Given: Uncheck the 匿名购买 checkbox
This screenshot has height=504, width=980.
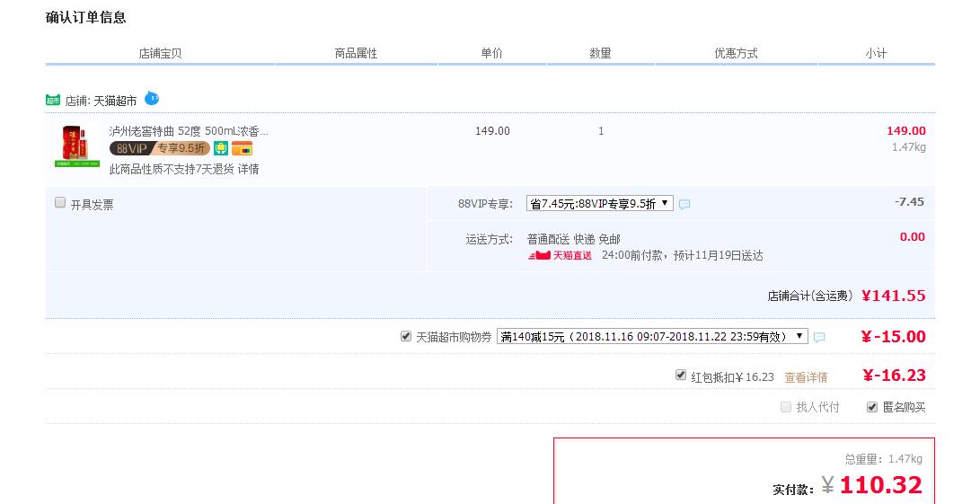Looking at the screenshot, I should tap(872, 407).
